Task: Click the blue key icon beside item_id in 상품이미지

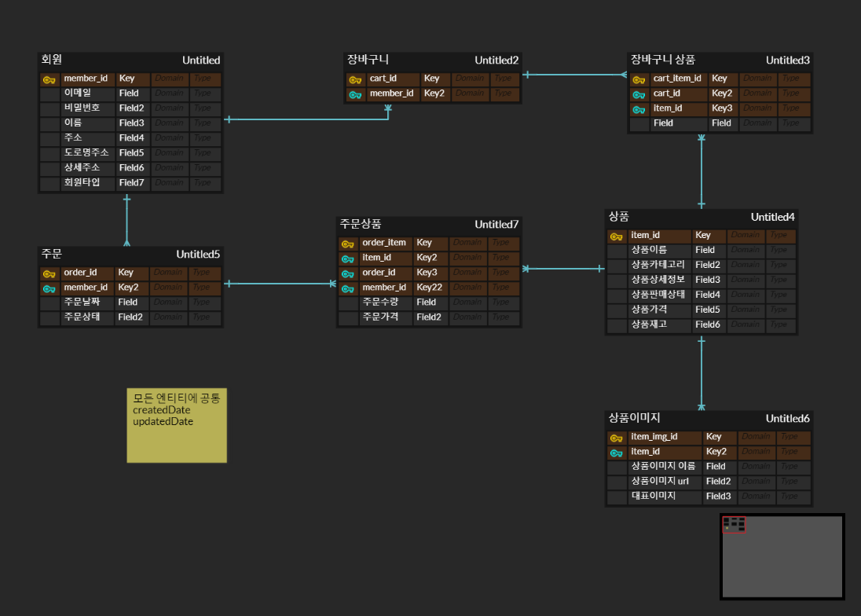Action: pyautogui.click(x=617, y=453)
